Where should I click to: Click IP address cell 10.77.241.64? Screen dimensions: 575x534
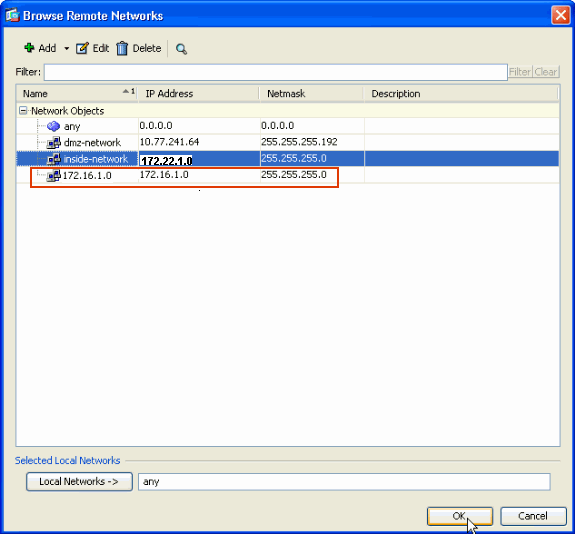click(169, 142)
